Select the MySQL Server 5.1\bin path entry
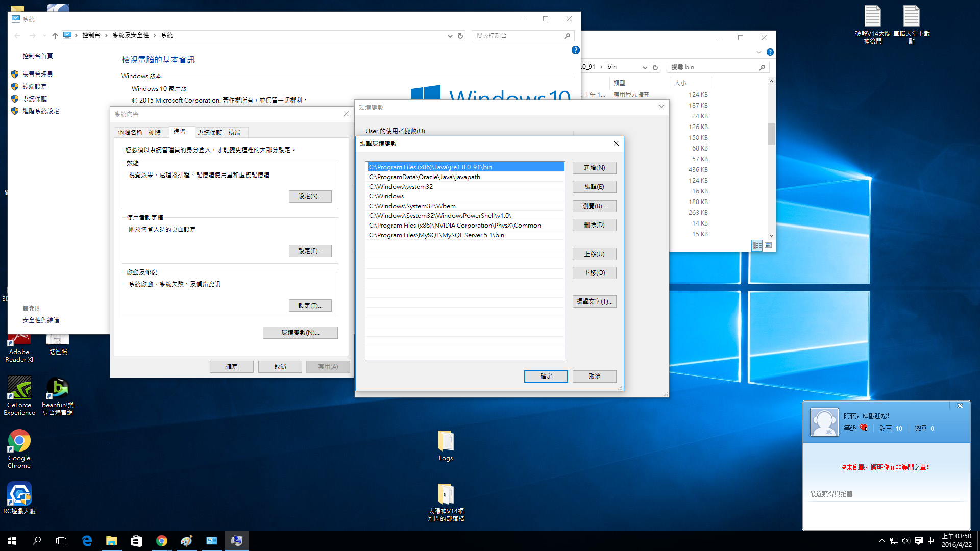 click(465, 235)
